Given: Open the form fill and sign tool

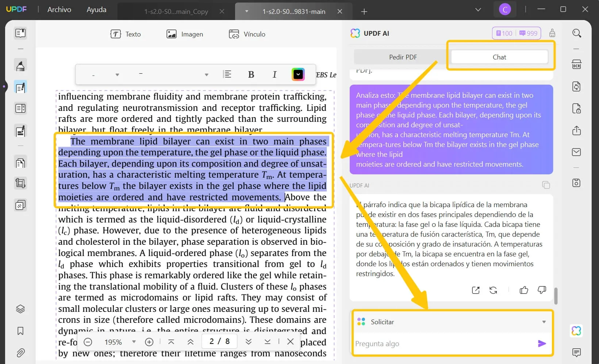Looking at the screenshot, I should [x=20, y=131].
